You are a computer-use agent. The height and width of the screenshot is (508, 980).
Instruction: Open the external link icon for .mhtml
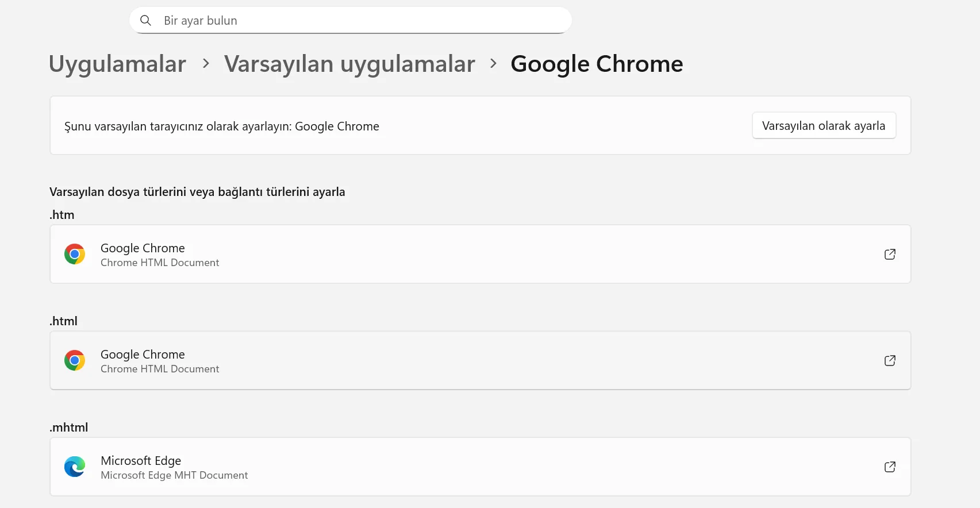(890, 467)
